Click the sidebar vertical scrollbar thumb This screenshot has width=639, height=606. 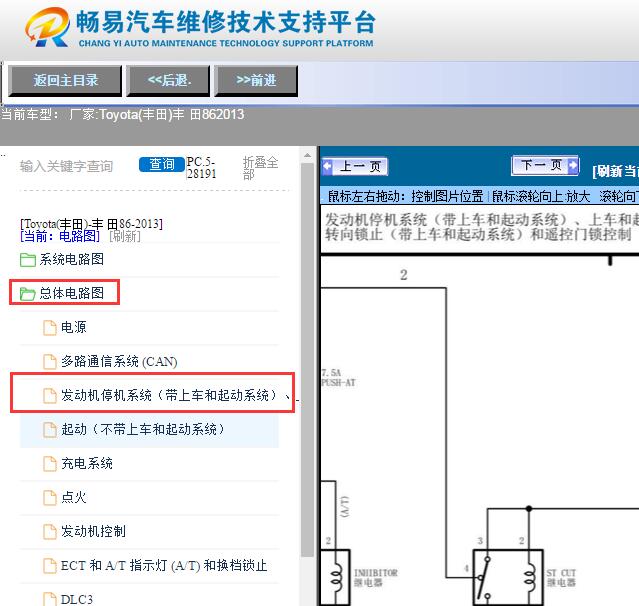(x=307, y=360)
